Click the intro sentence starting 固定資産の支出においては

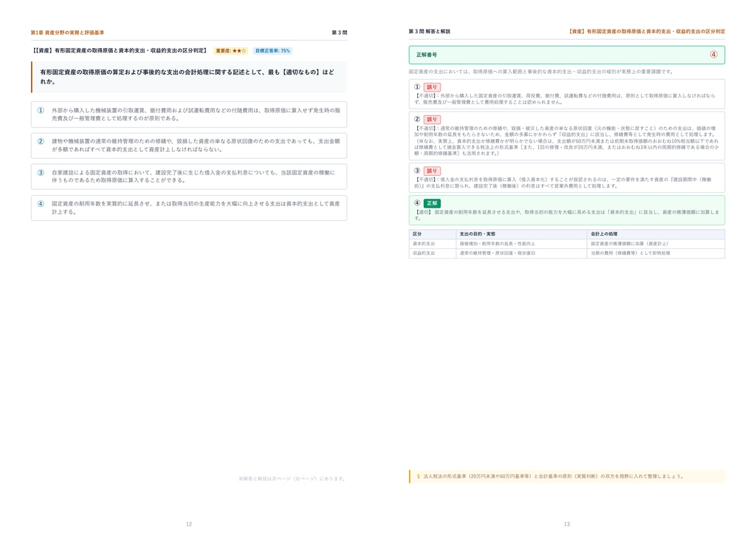[541, 72]
